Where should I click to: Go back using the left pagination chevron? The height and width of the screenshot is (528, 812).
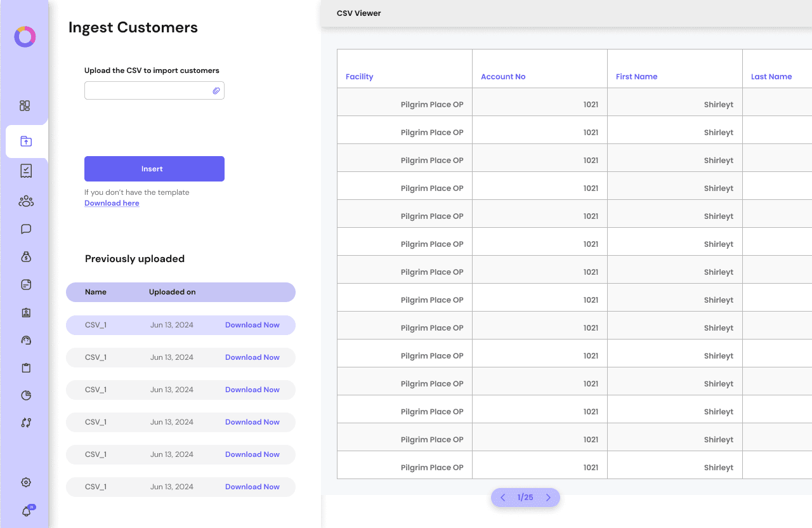[502, 498]
